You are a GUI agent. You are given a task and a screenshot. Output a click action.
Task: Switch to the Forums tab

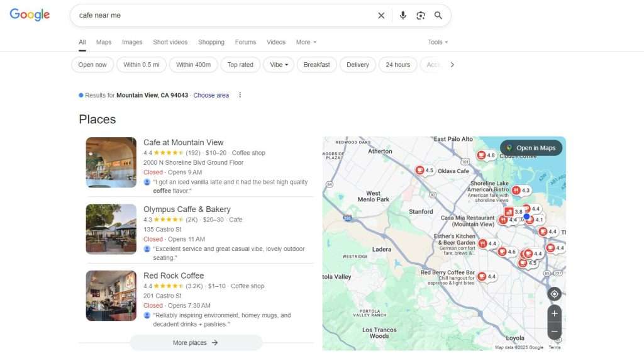click(x=245, y=42)
